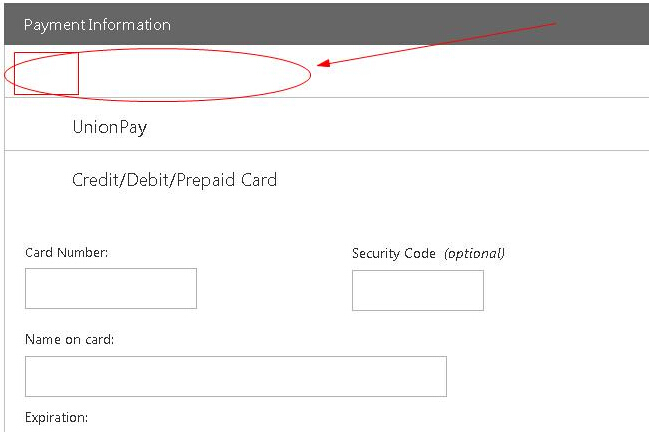This screenshot has width=649, height=432.
Task: Click the red arrow annotation head
Action: tap(322, 66)
